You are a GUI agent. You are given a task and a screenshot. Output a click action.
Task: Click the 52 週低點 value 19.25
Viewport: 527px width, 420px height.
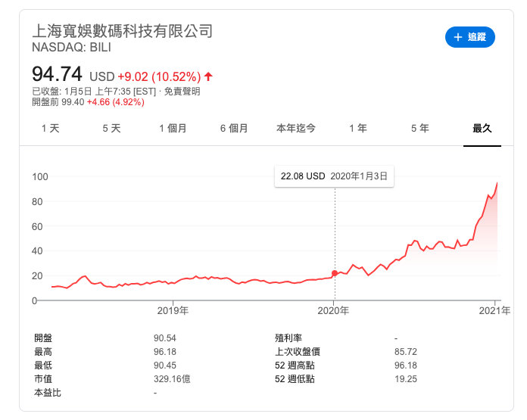tap(406, 379)
